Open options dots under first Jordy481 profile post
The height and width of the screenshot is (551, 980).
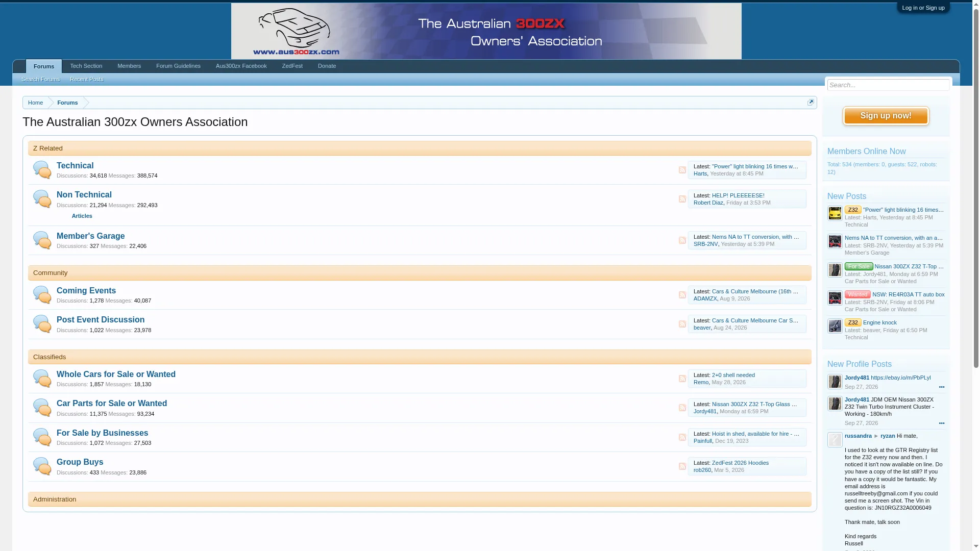tap(942, 387)
